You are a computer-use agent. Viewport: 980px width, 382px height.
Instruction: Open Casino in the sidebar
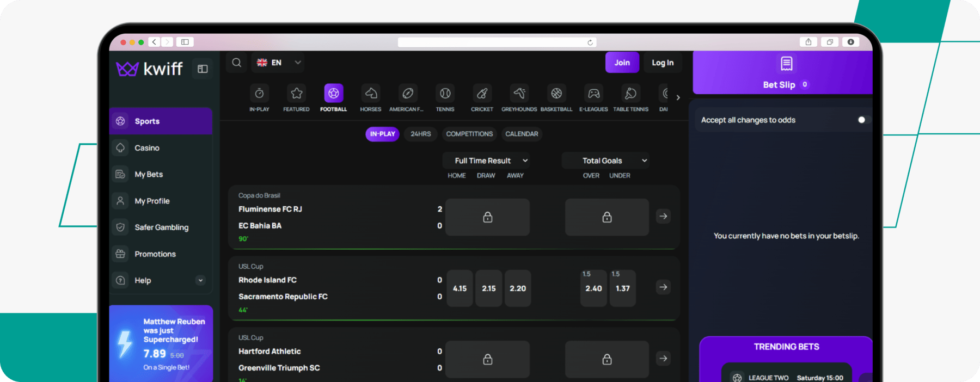pos(161,147)
